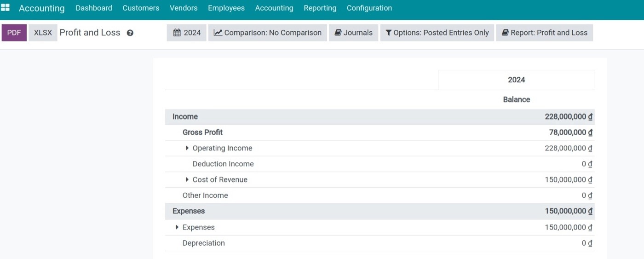Open the Vendors menu
Viewport: 644px width, 259px height.
pos(184,8)
